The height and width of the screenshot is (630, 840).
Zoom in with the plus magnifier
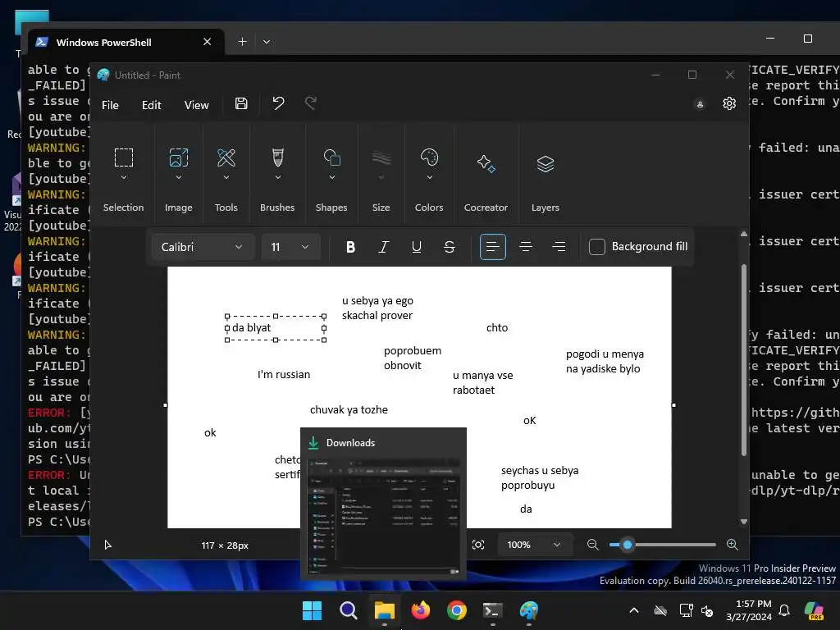(733, 545)
